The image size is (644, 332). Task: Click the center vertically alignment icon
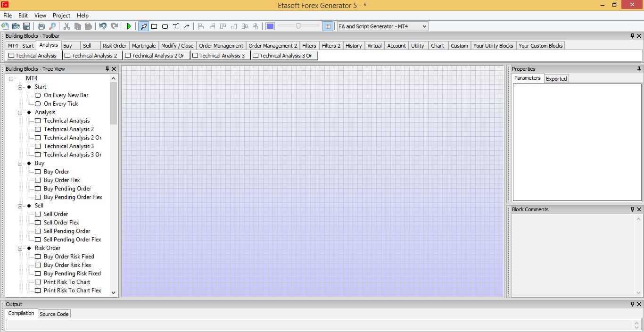(x=256, y=26)
